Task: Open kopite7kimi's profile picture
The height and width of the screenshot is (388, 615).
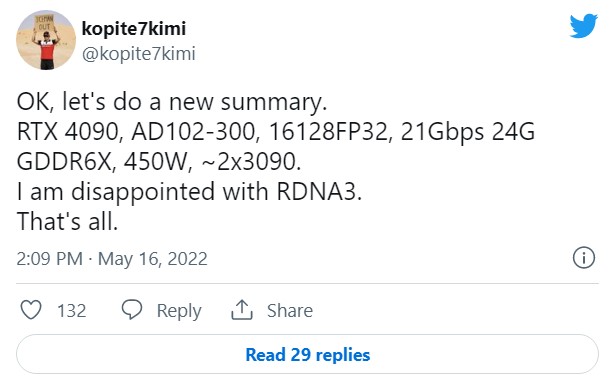Action: pyautogui.click(x=46, y=40)
